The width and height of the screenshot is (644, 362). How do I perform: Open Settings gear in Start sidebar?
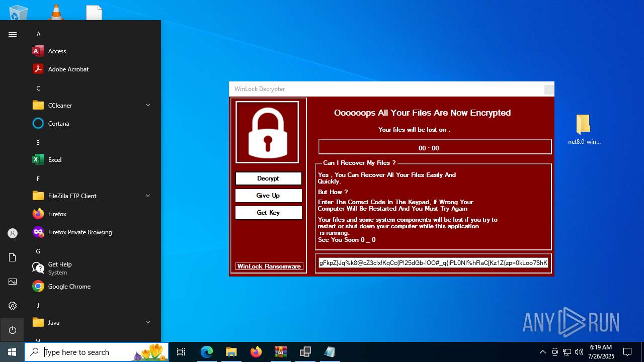(13, 306)
